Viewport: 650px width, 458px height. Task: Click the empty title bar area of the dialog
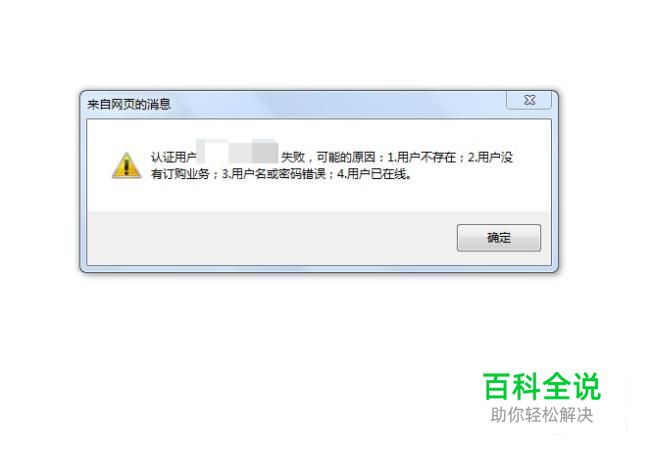(338, 104)
